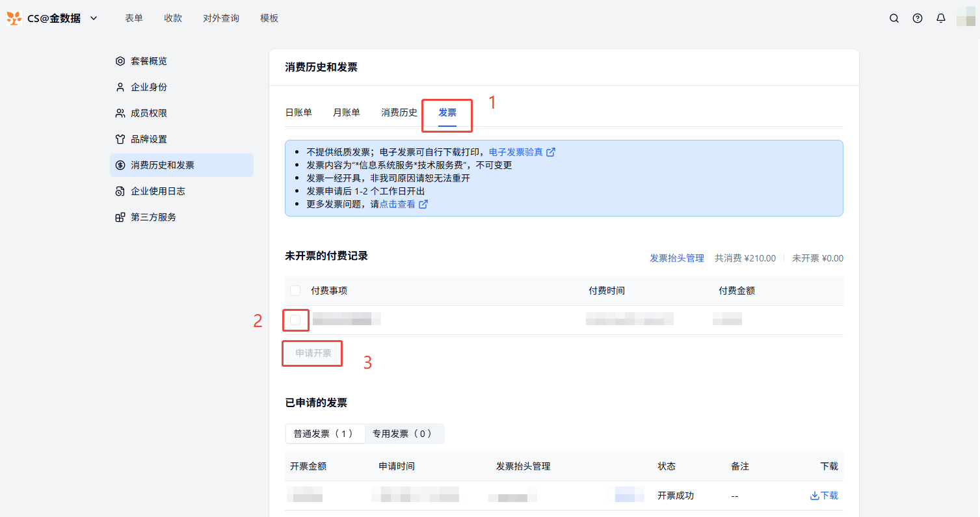Open the notifications bell icon
This screenshot has height=517, width=980.
click(x=941, y=18)
